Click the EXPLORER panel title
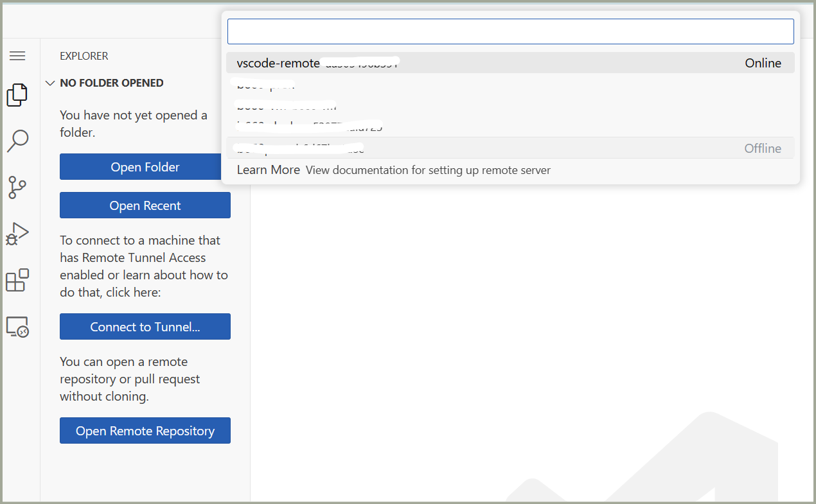 coord(84,56)
